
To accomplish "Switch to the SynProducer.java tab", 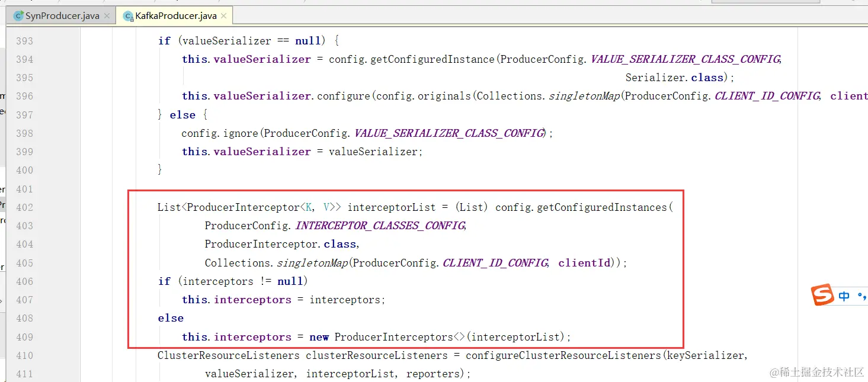I will point(62,15).
